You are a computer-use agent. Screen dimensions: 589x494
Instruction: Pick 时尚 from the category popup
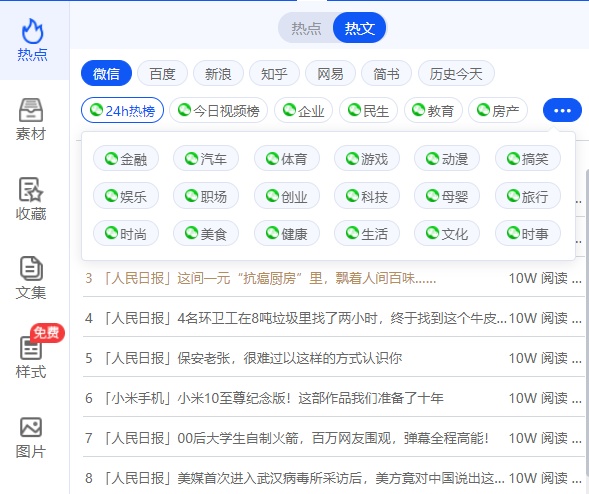pos(126,233)
